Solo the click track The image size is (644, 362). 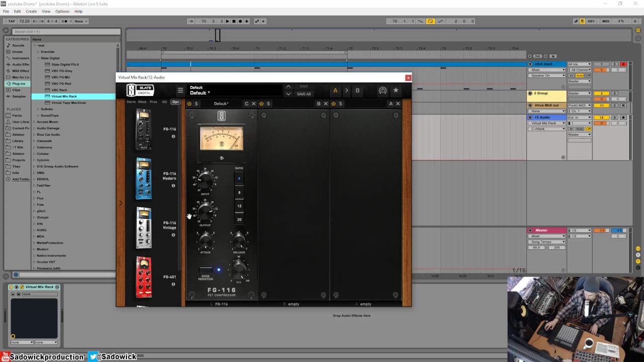pos(614,64)
